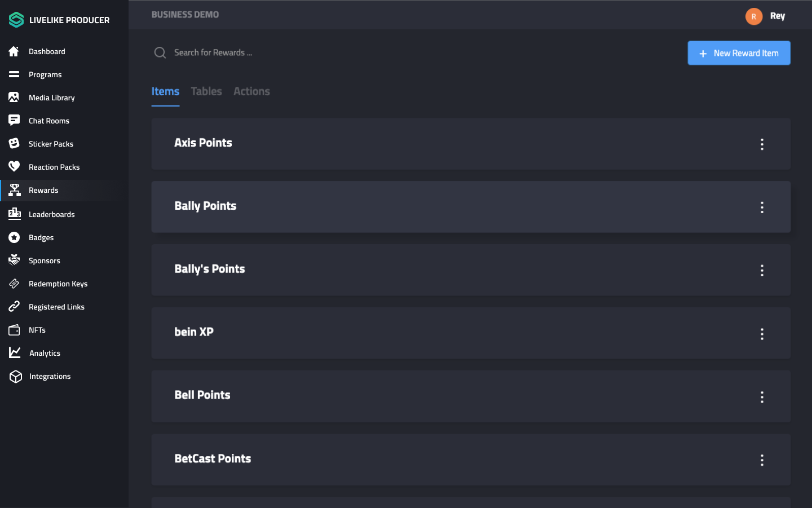This screenshot has width=812, height=508.
Task: Open Dashboard via its home icon
Action: (x=14, y=51)
